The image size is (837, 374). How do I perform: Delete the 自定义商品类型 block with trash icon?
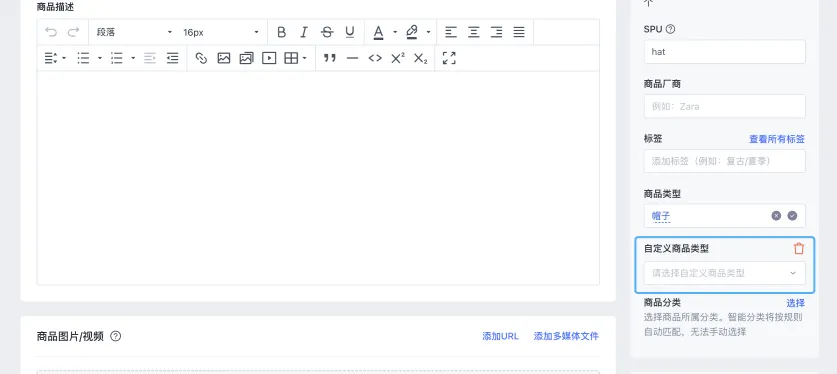point(799,249)
